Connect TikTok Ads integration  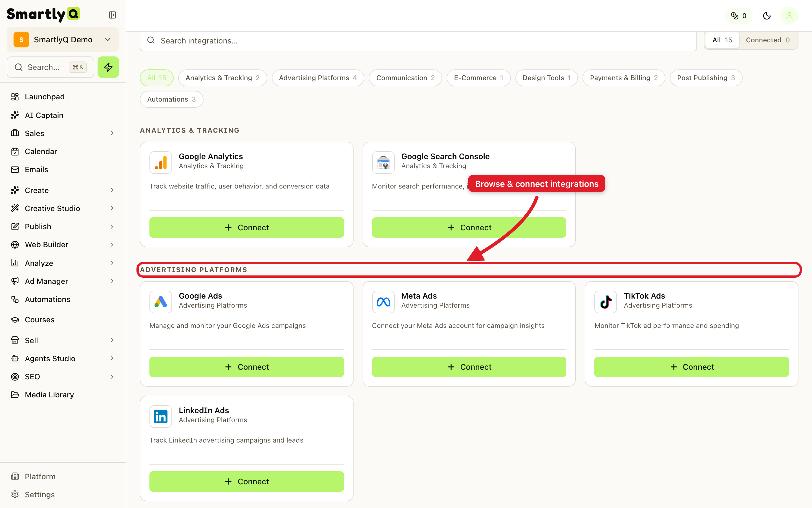pos(692,367)
